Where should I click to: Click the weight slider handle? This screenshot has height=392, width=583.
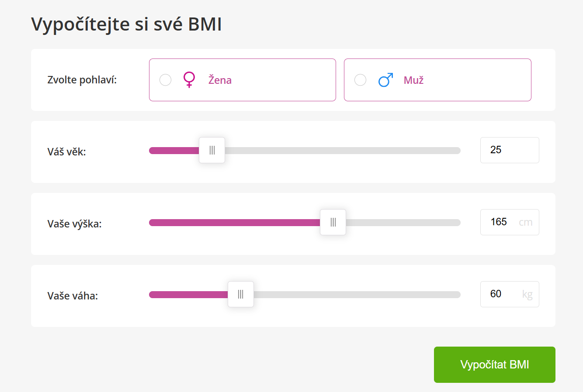[241, 294]
